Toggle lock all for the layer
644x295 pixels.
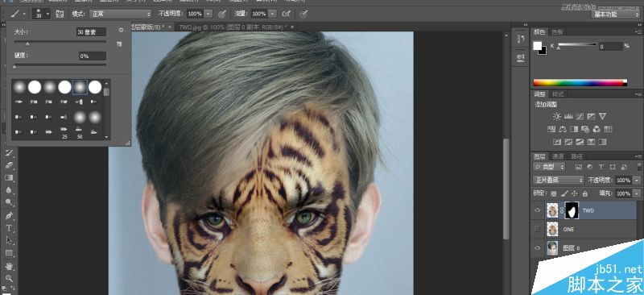click(585, 193)
